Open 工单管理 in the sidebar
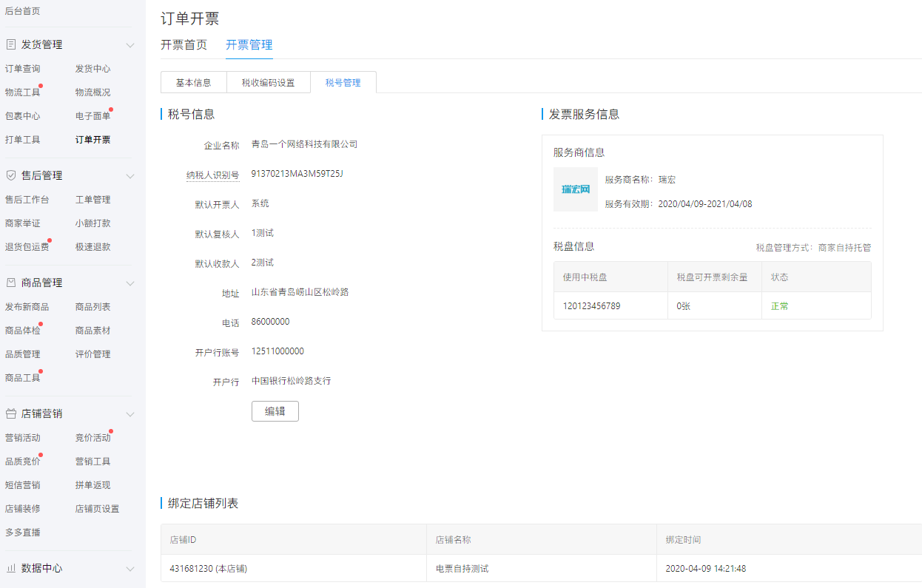Image resolution: width=922 pixels, height=588 pixels. (x=93, y=200)
